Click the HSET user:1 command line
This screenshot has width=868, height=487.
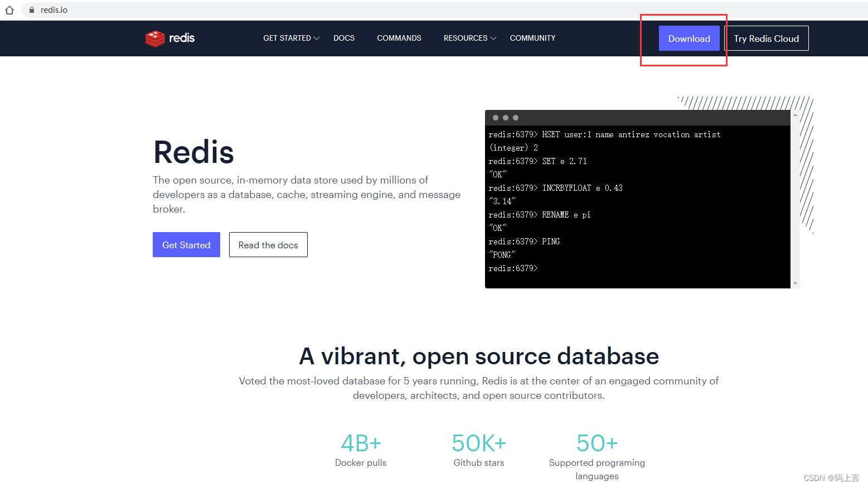point(604,134)
